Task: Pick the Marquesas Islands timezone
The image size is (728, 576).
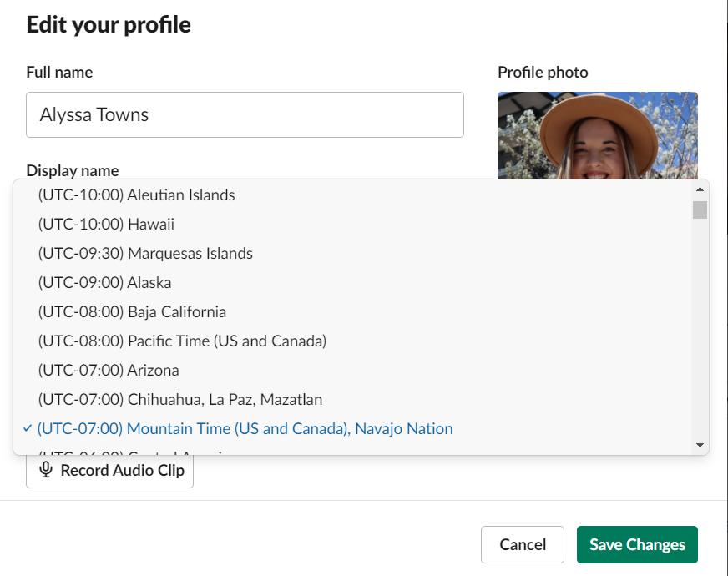Action: coord(145,253)
